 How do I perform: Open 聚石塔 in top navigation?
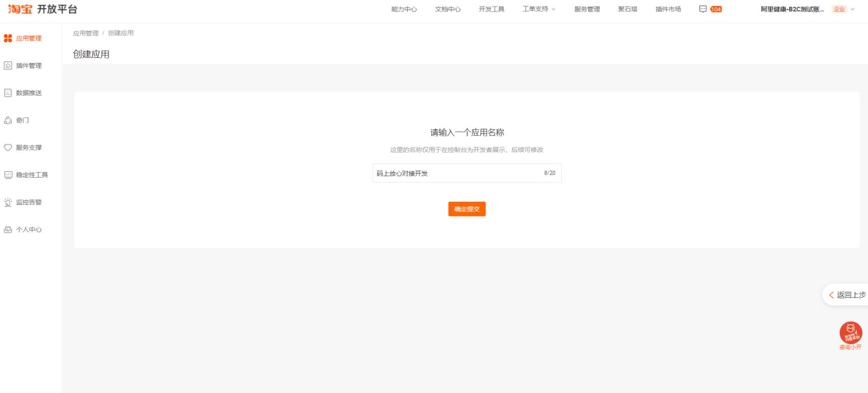tap(628, 9)
